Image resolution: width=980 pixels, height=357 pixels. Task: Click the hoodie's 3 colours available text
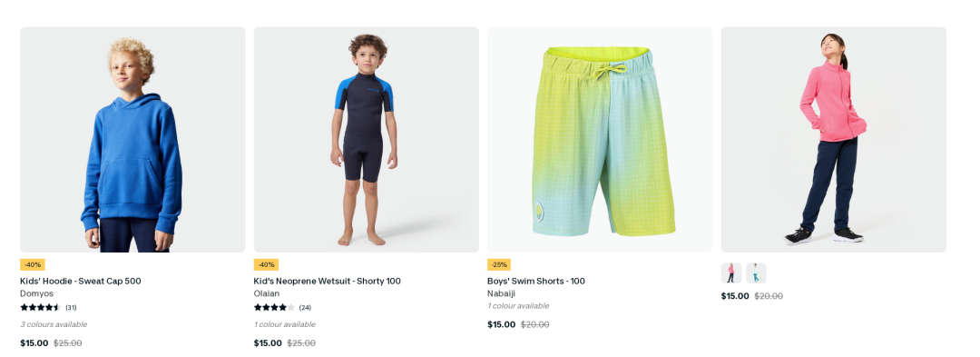54,324
